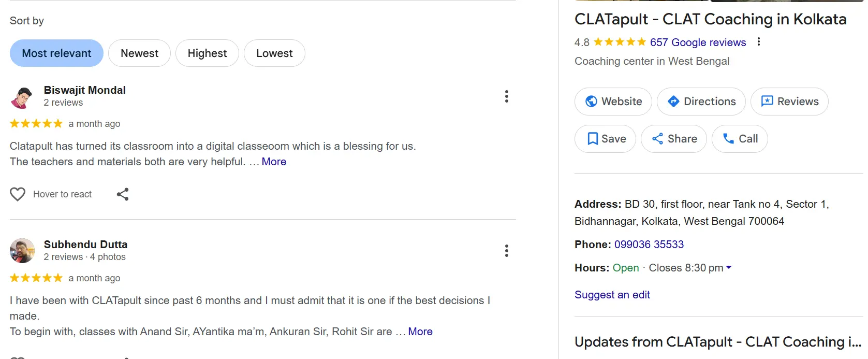Save CLATapult to your places

[x=605, y=138]
